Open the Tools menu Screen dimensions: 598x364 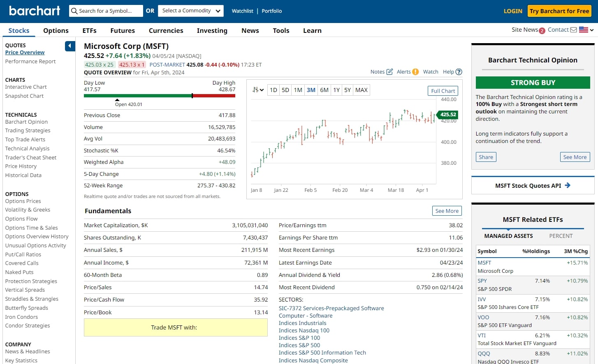click(281, 30)
